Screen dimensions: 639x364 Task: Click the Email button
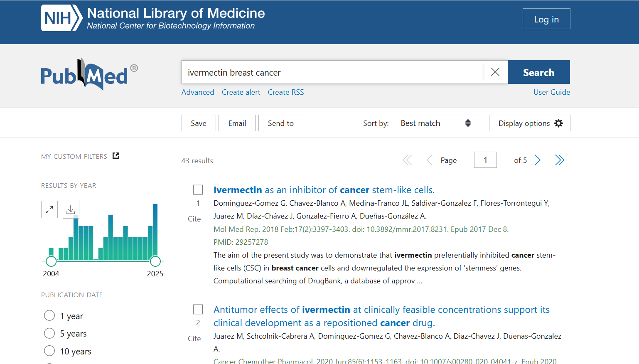[x=237, y=123]
